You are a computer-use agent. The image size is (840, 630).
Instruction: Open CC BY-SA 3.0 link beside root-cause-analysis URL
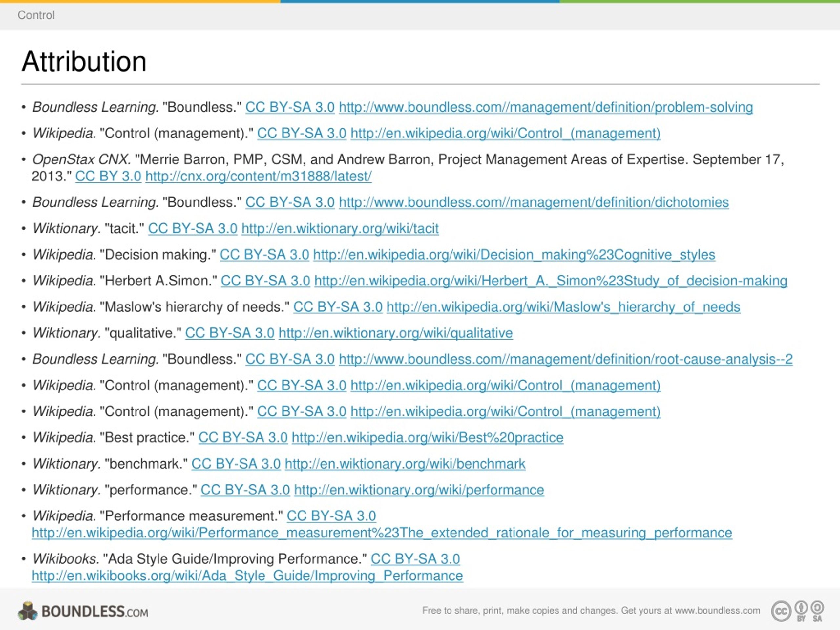[290, 359]
